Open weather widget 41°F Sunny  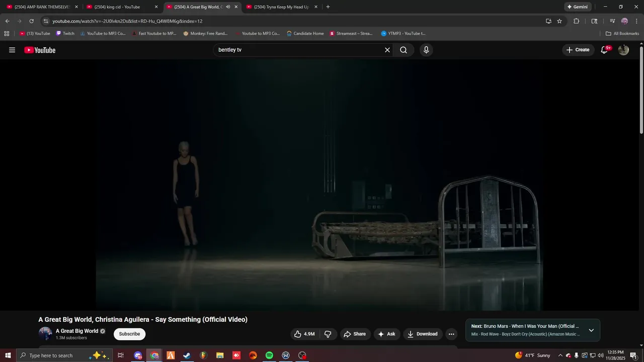pos(532,355)
